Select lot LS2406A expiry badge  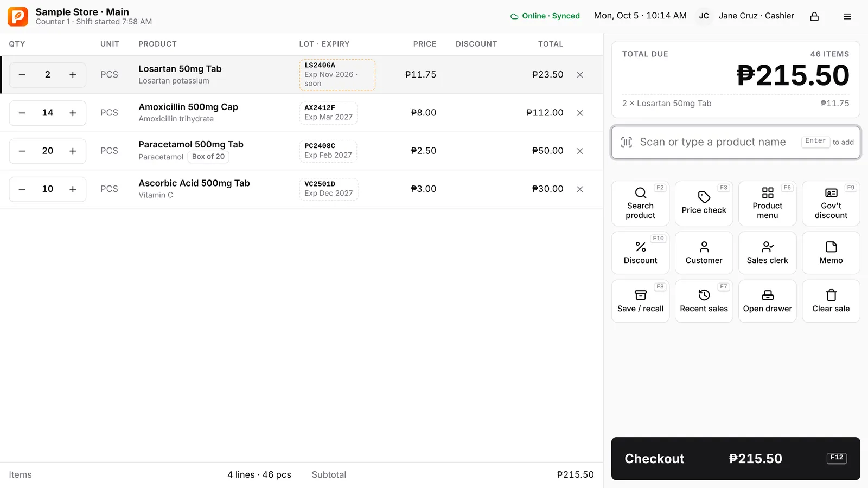337,75
